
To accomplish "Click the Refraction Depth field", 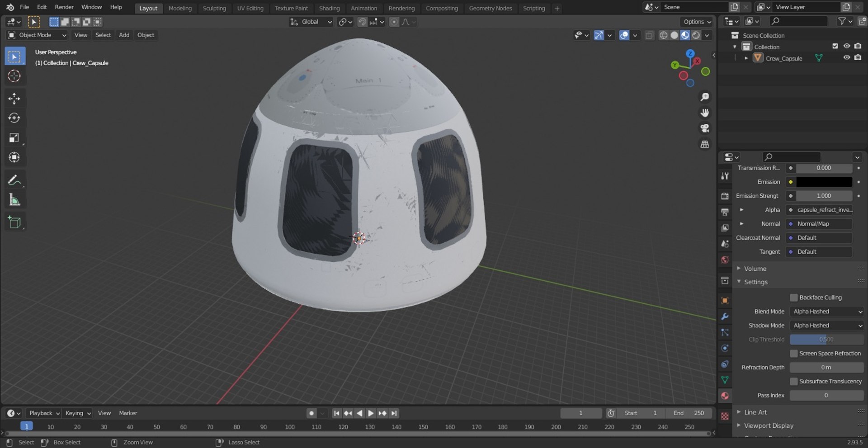I will [x=827, y=368].
